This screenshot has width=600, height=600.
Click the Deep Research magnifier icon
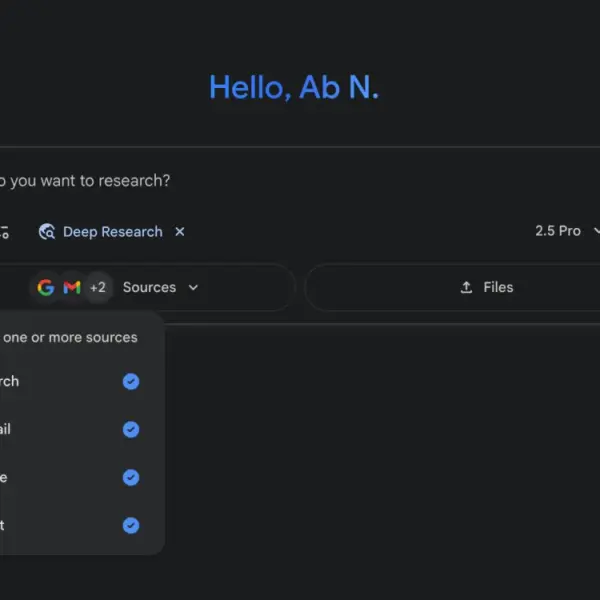click(x=46, y=232)
